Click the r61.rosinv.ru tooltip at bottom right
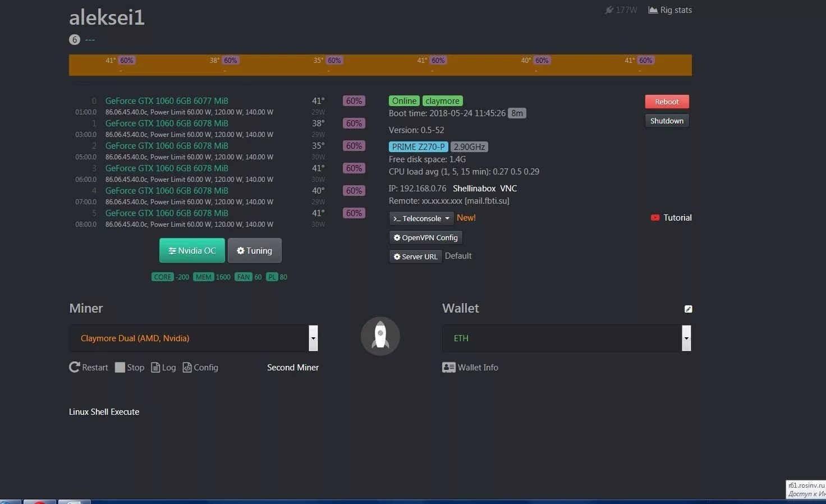 [806, 489]
